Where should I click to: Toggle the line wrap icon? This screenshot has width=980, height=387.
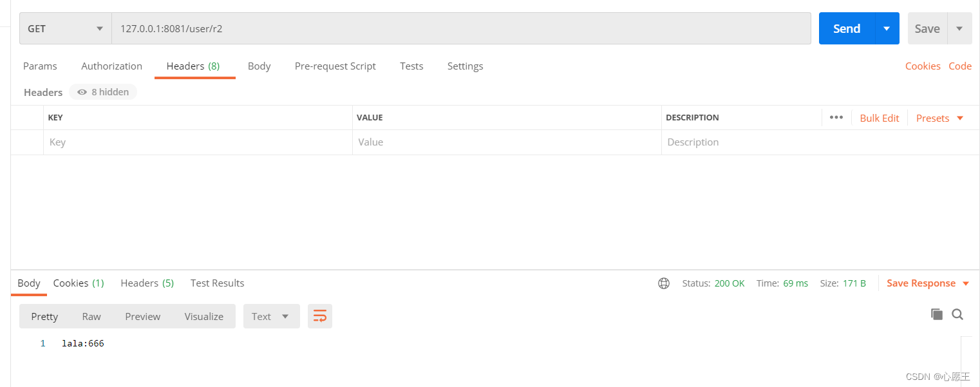tap(320, 316)
